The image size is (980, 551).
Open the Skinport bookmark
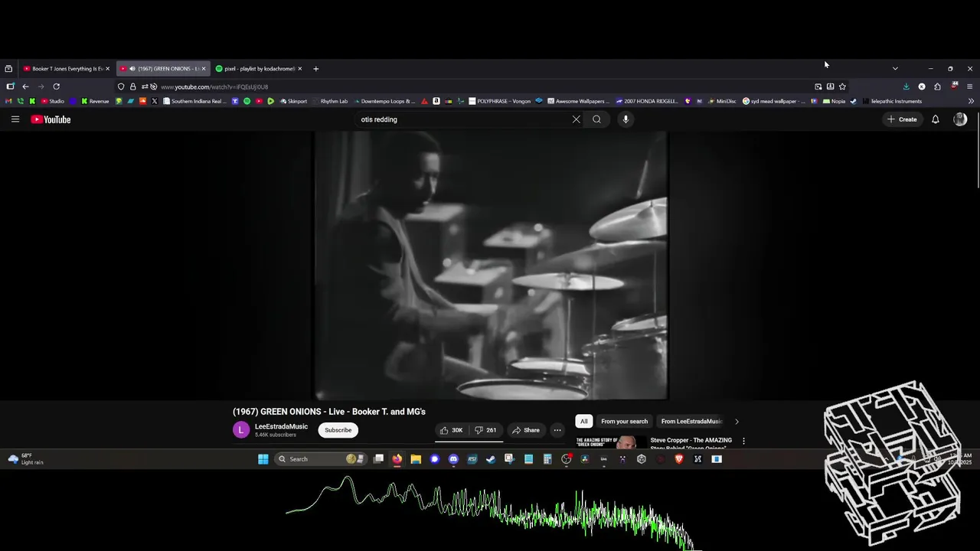click(x=293, y=101)
